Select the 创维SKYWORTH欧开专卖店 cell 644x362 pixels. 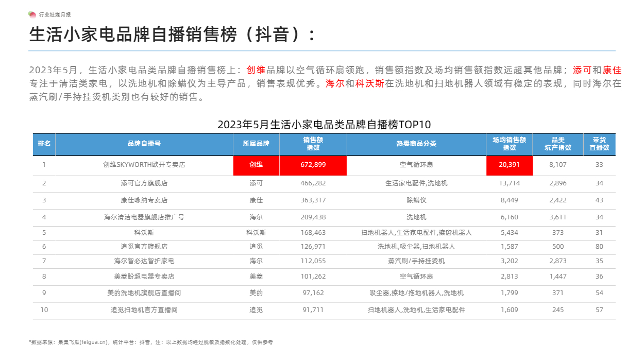144,165
